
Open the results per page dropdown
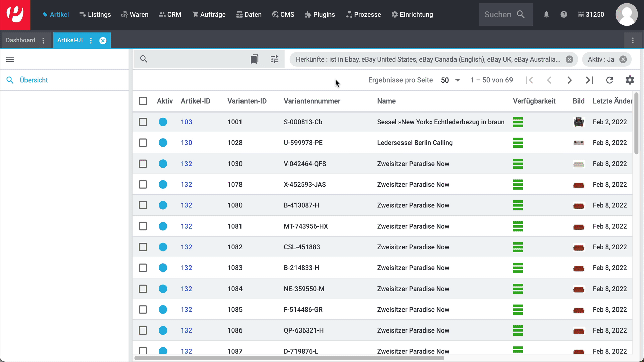click(450, 80)
